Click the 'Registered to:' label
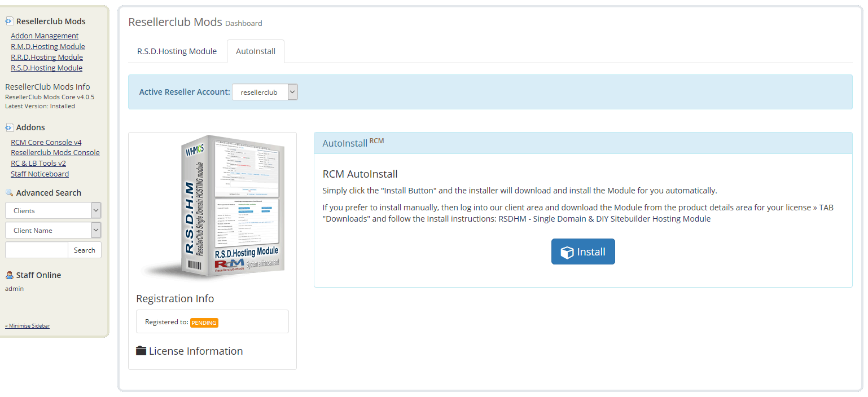868x397 pixels. (166, 322)
